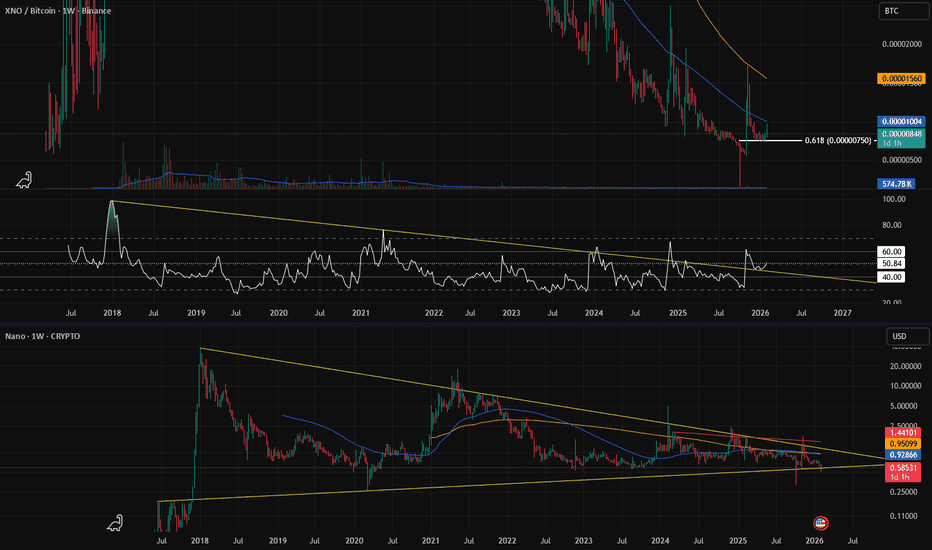Click the 0.00000500 price scale value

tap(902, 160)
